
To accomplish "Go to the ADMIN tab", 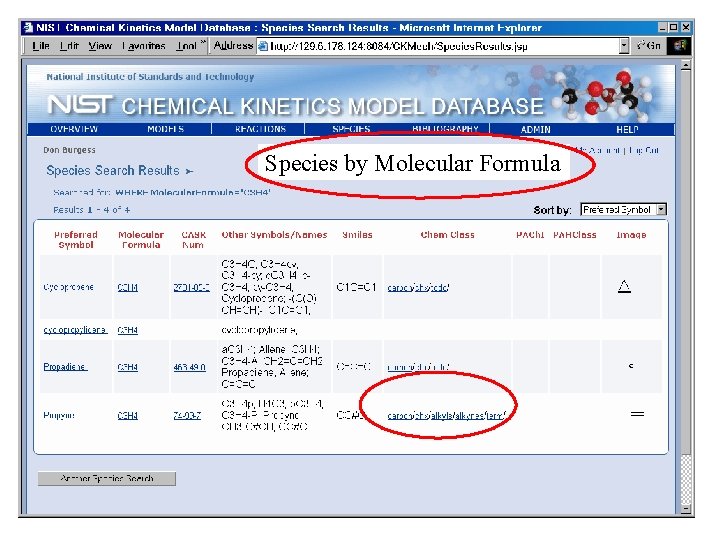I will (535, 129).
